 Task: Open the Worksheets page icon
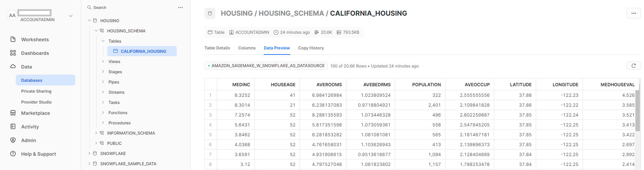coord(13,39)
